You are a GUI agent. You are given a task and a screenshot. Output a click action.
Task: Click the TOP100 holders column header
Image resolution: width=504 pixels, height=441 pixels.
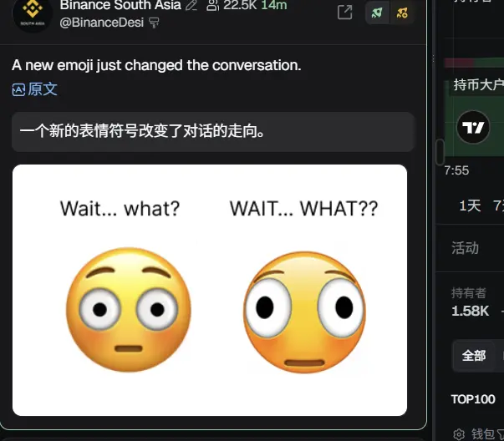tap(473, 399)
